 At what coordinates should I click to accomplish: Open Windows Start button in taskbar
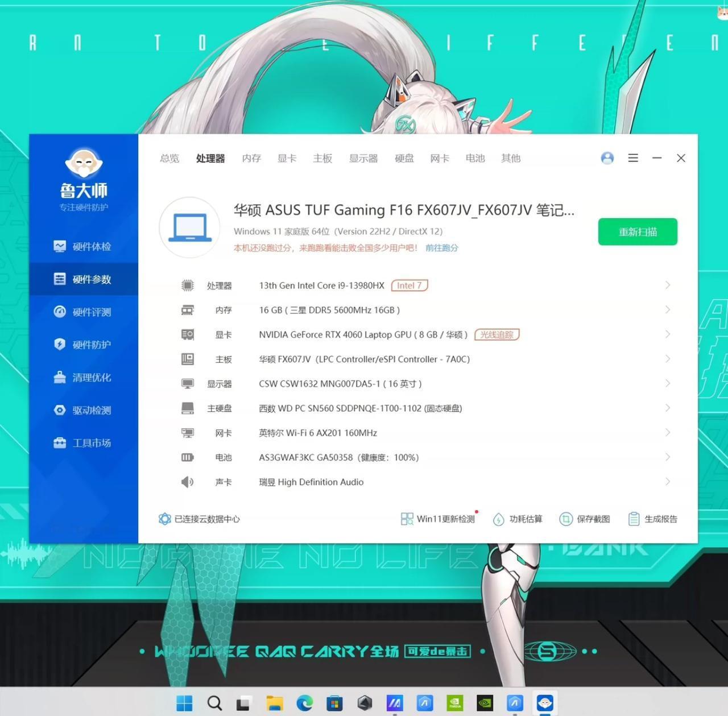[x=184, y=703]
